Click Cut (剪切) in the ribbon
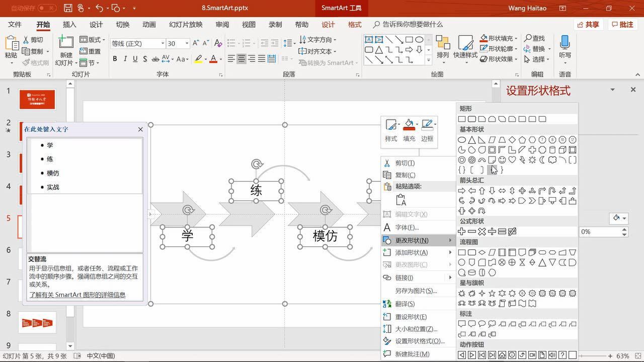Viewport: 644px width, 362px height. tap(34, 40)
